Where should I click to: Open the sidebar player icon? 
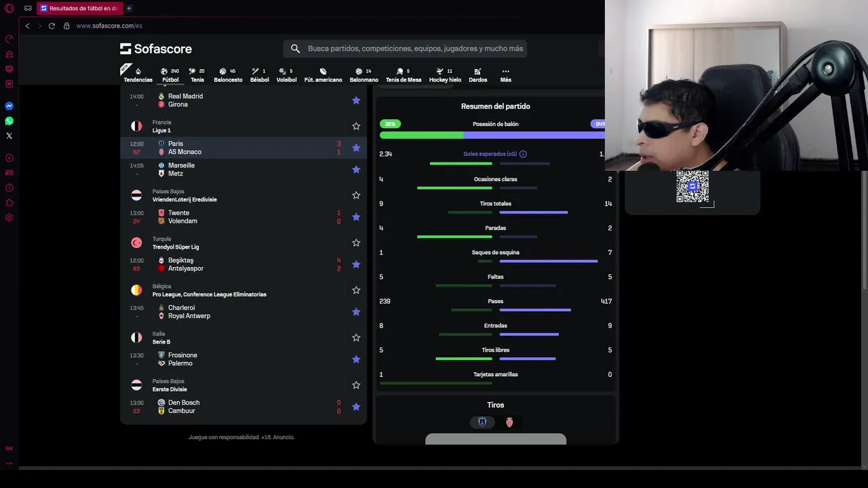9,158
